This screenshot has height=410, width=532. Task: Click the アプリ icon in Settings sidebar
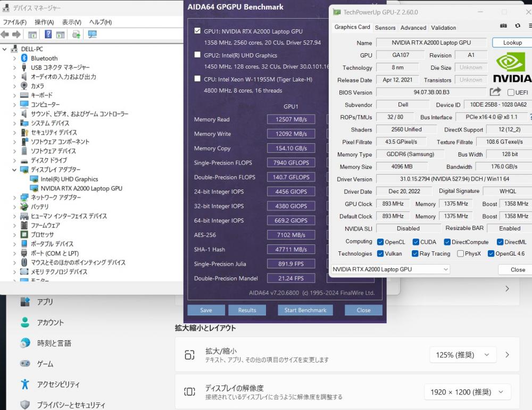click(25, 301)
